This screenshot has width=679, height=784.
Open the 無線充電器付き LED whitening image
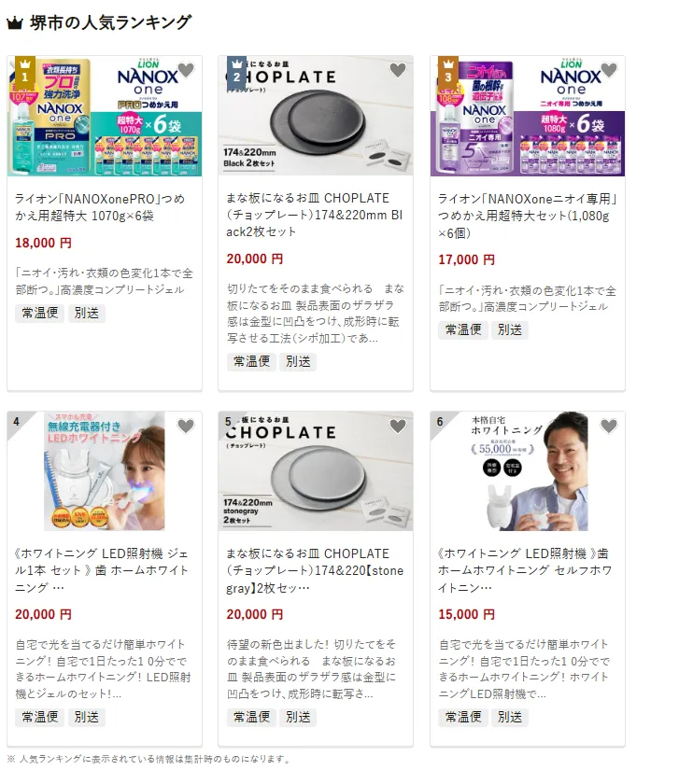(x=105, y=471)
